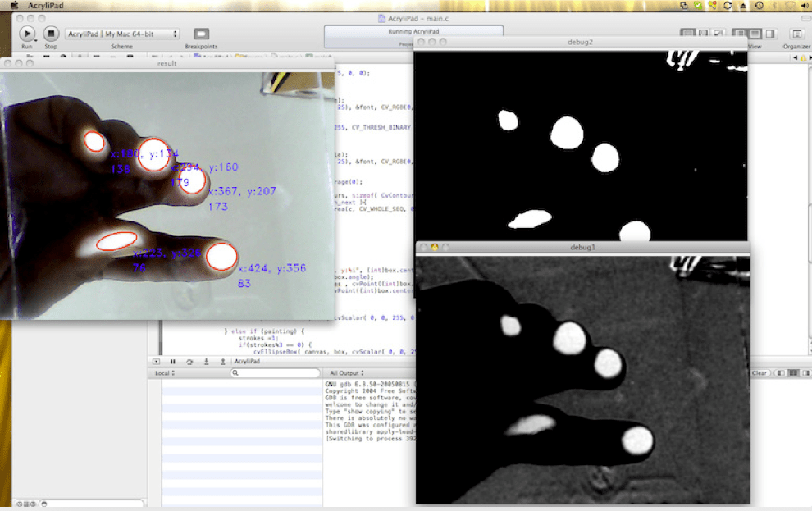The height and width of the screenshot is (511, 812).
Task: Clear the console output
Action: point(760,373)
